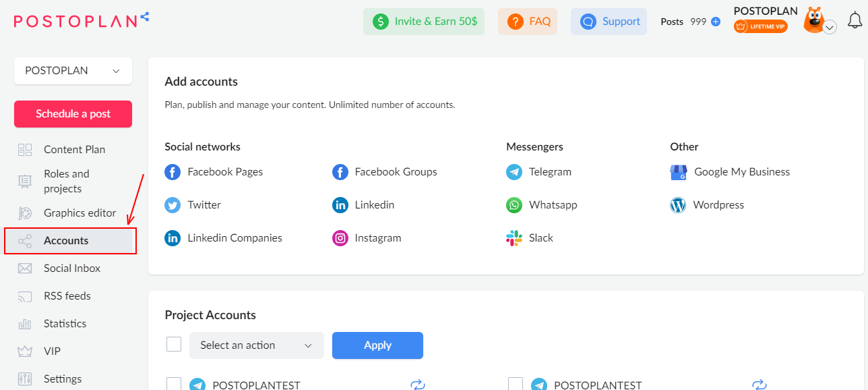Add a Facebook Groups account
The height and width of the screenshot is (390, 868).
pos(385,172)
